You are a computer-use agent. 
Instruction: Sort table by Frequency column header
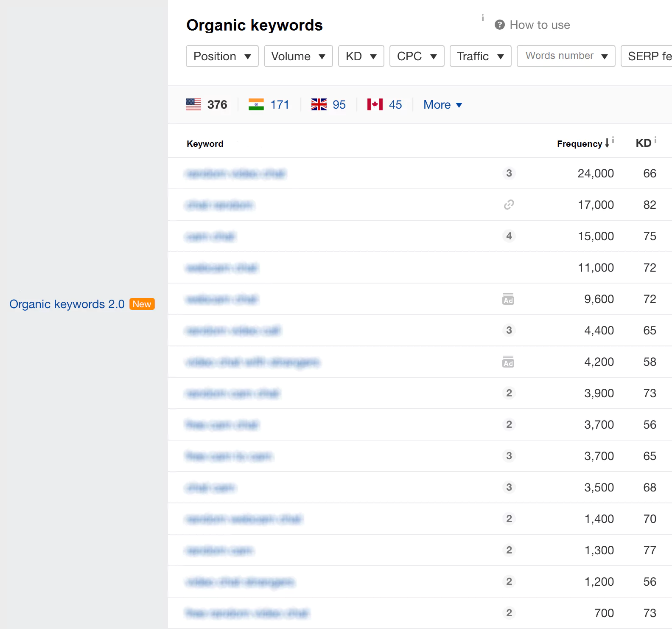pos(580,144)
